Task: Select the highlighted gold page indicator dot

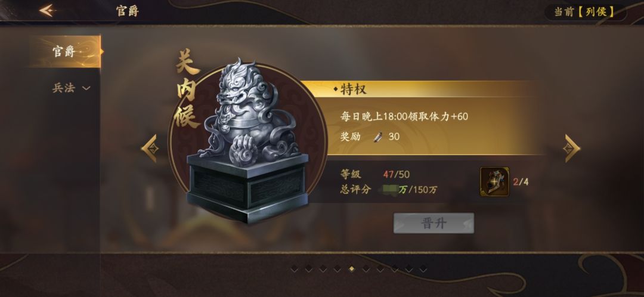Action: [x=351, y=270]
